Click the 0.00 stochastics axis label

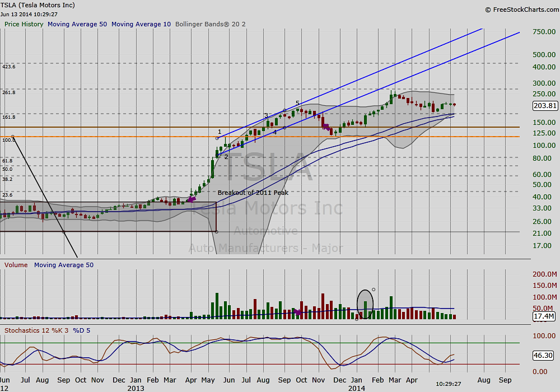[540, 372]
